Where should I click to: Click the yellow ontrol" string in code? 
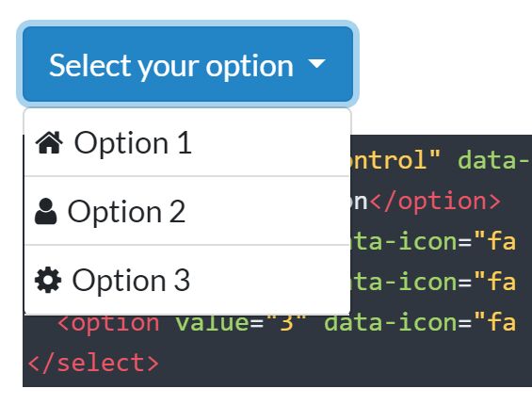click(395, 159)
